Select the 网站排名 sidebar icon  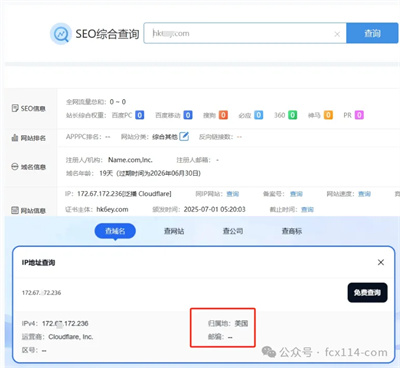[x=15, y=137]
